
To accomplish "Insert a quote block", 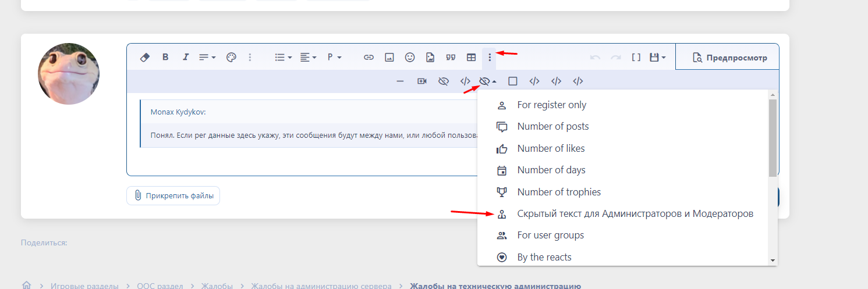I will (450, 58).
